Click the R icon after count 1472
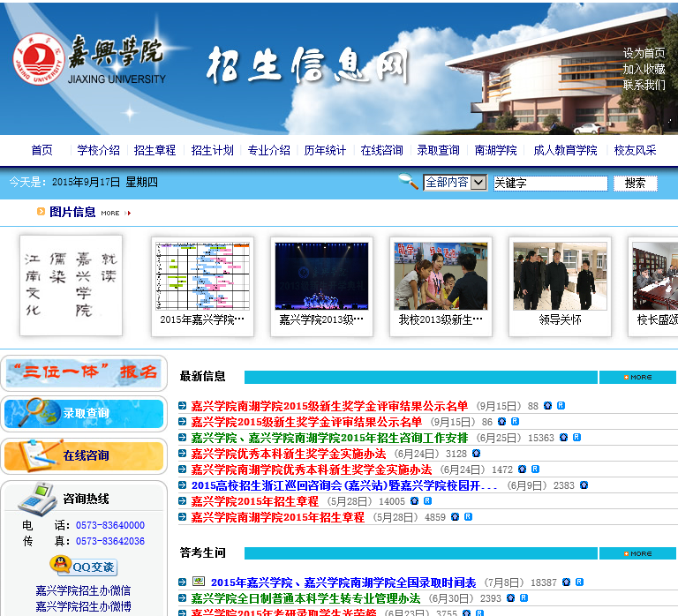Image resolution: width=678 pixels, height=616 pixels. (535, 469)
